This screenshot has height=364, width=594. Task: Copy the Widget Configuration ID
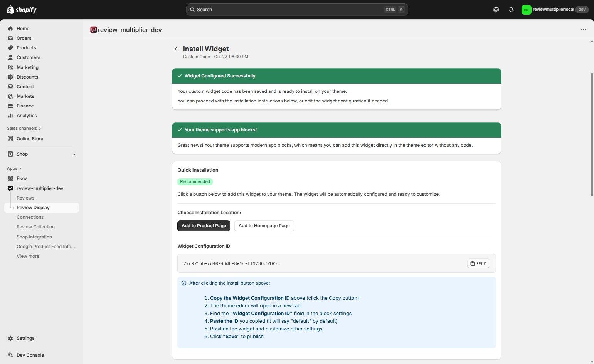click(x=478, y=263)
